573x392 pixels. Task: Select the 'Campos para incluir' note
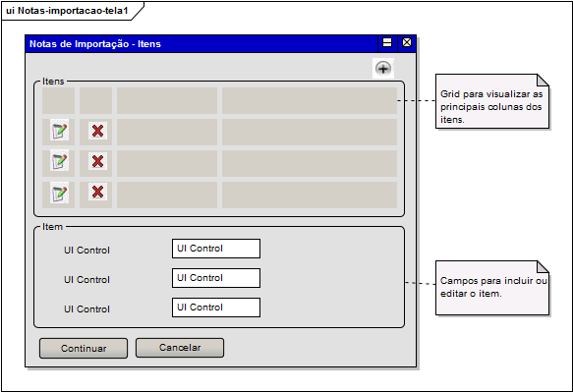[492, 288]
